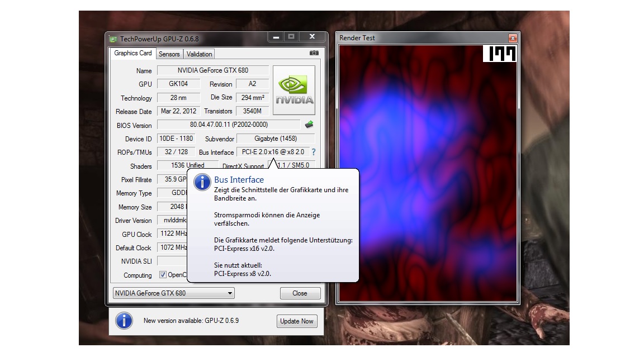Open the NVIDIA logo lookup image
Image resolution: width=644 pixels, height=362 pixels.
[294, 90]
